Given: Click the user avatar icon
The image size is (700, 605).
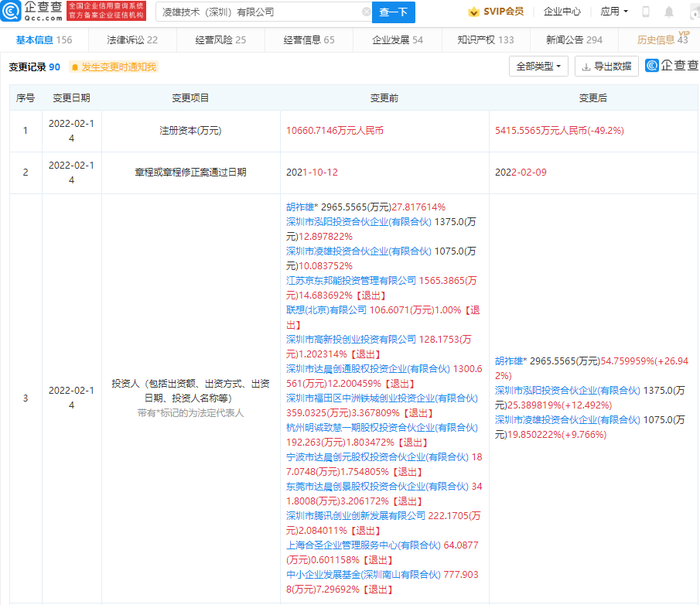Looking at the screenshot, I should pos(691,12).
